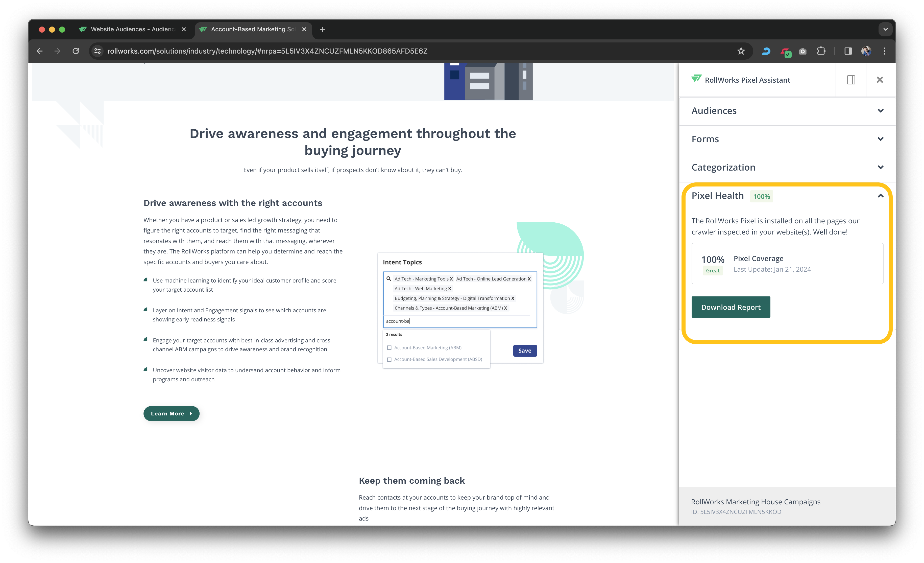Open the Extensions puzzle piece menu
This screenshot has width=924, height=563.
pyautogui.click(x=821, y=51)
